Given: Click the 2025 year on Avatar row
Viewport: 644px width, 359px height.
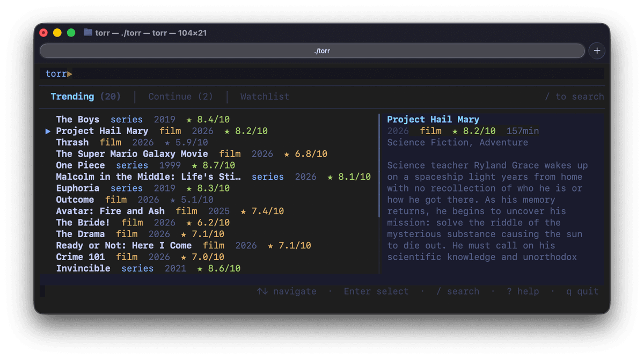Looking at the screenshot, I should [218, 211].
